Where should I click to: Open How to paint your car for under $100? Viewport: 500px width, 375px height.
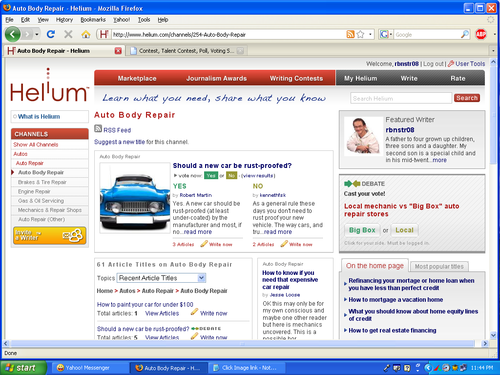(145, 304)
